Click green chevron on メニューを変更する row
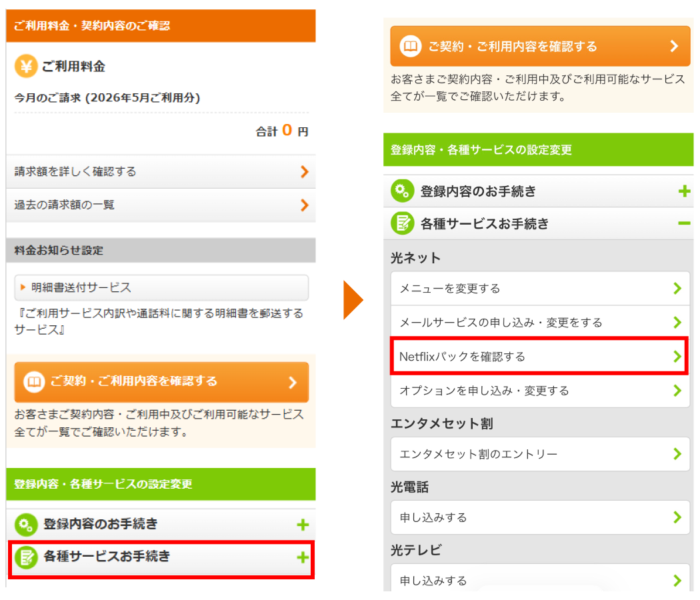The height and width of the screenshot is (600, 700). point(677,289)
